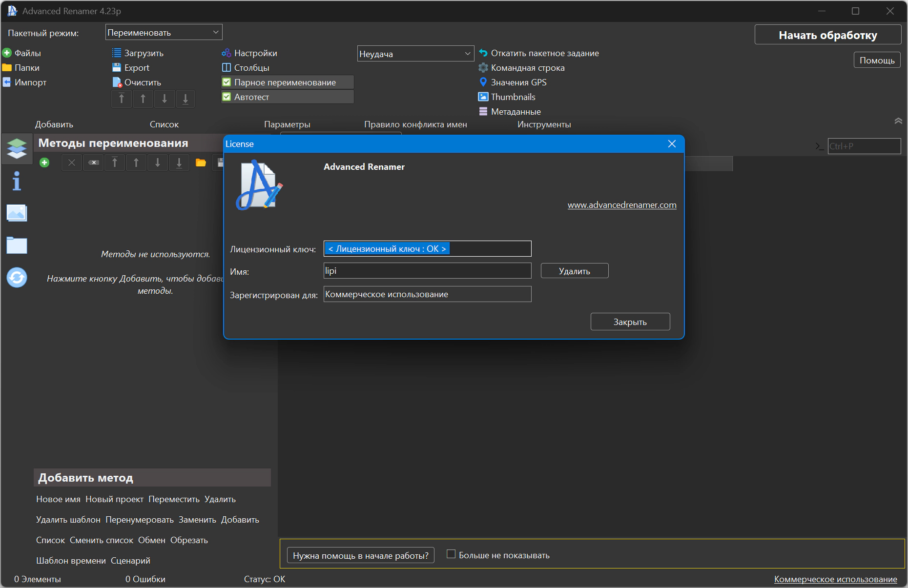Click the 0 Ошибки status text

pyautogui.click(x=145, y=579)
